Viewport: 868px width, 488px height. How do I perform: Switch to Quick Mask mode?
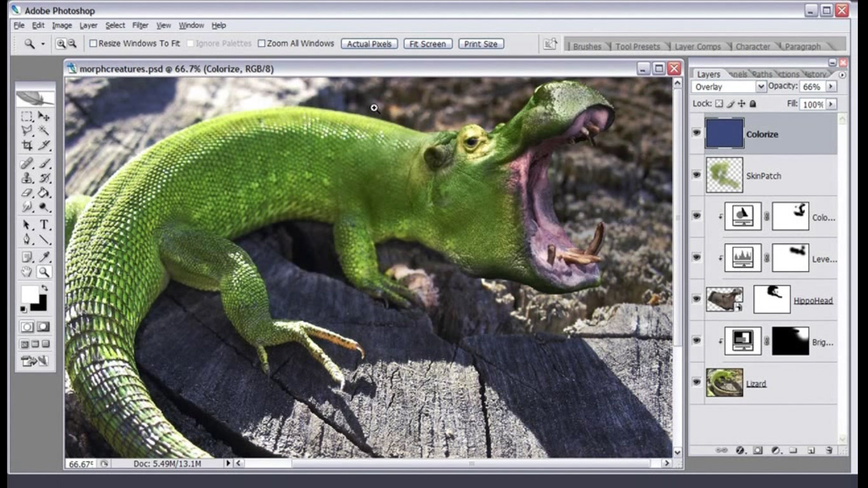click(x=43, y=327)
